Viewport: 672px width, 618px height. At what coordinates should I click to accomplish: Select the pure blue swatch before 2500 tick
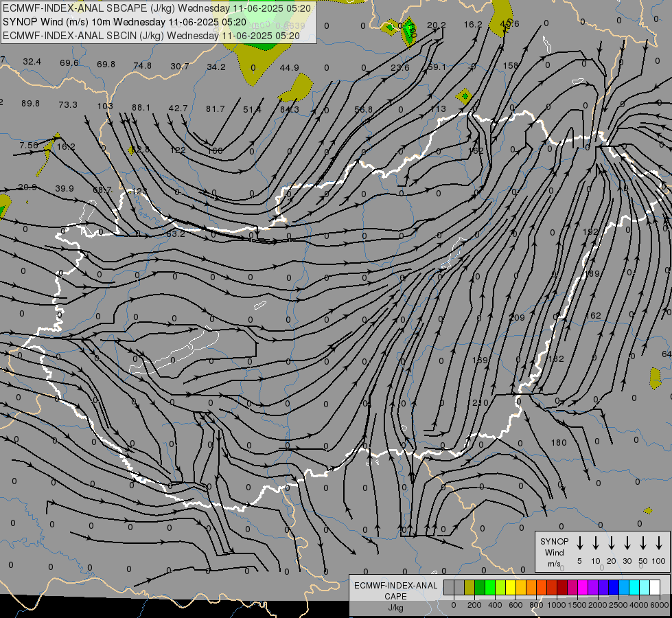[x=613, y=588]
